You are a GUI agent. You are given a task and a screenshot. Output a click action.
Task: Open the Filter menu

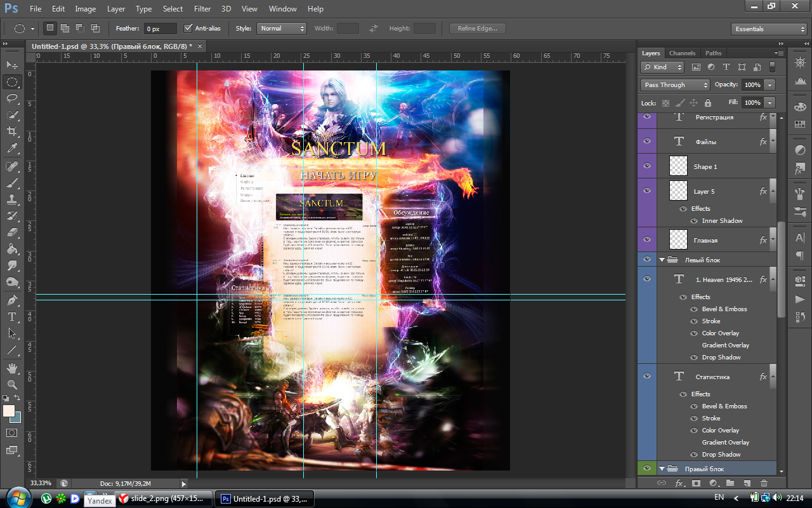202,9
